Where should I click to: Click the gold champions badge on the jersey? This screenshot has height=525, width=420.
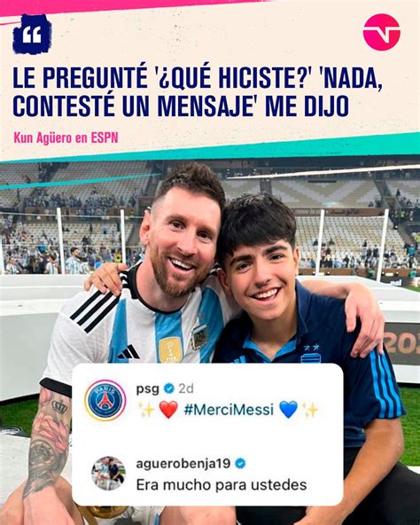tap(170, 350)
